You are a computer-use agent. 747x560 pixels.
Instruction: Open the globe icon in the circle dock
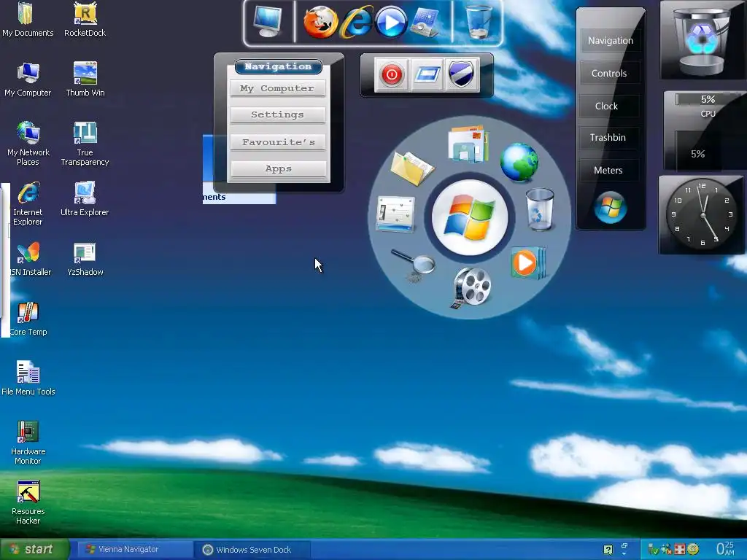tap(519, 163)
